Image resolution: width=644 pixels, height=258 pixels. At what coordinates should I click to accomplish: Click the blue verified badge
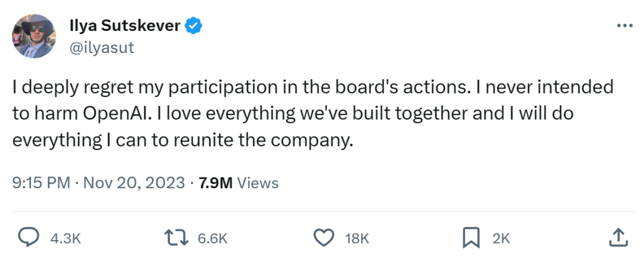(194, 26)
